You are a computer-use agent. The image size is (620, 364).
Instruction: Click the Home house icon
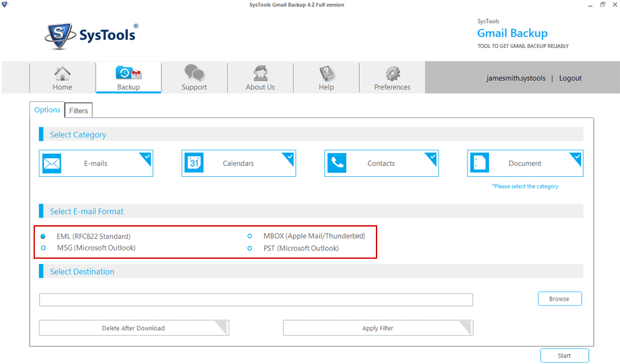click(63, 74)
